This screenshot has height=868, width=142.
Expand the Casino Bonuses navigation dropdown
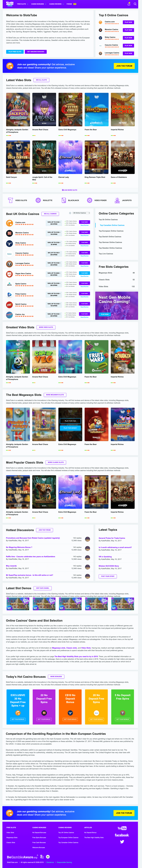38,4
